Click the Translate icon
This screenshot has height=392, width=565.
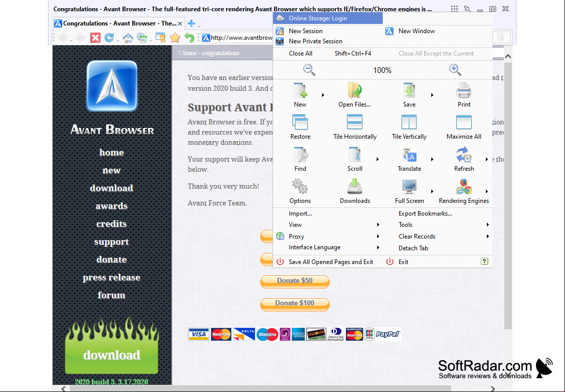pyautogui.click(x=409, y=154)
